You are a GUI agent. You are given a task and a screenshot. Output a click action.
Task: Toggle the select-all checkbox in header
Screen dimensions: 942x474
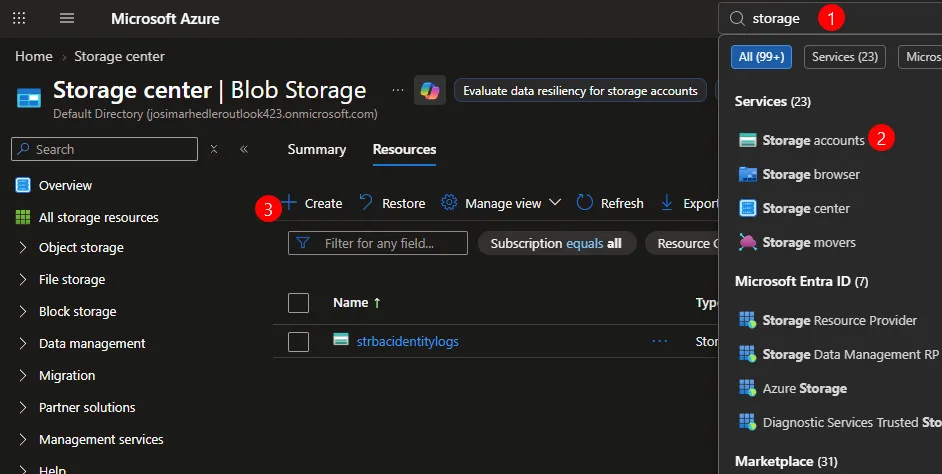(299, 303)
